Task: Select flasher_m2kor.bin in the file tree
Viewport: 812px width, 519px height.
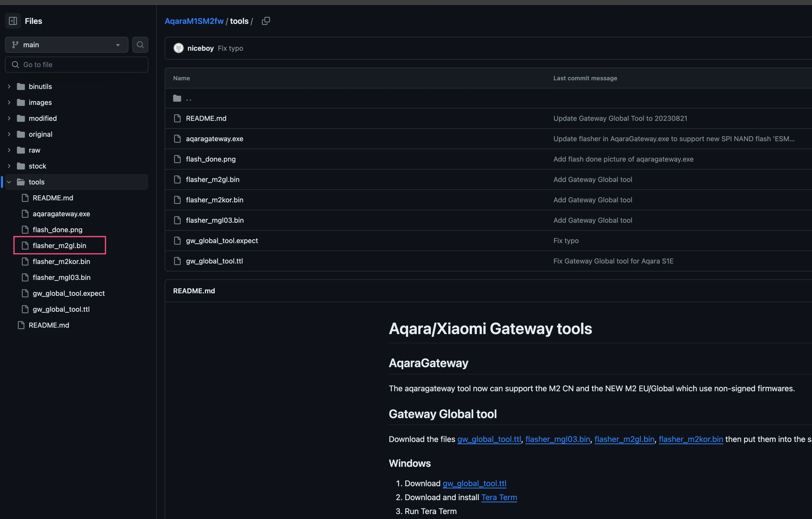Action: pos(61,261)
